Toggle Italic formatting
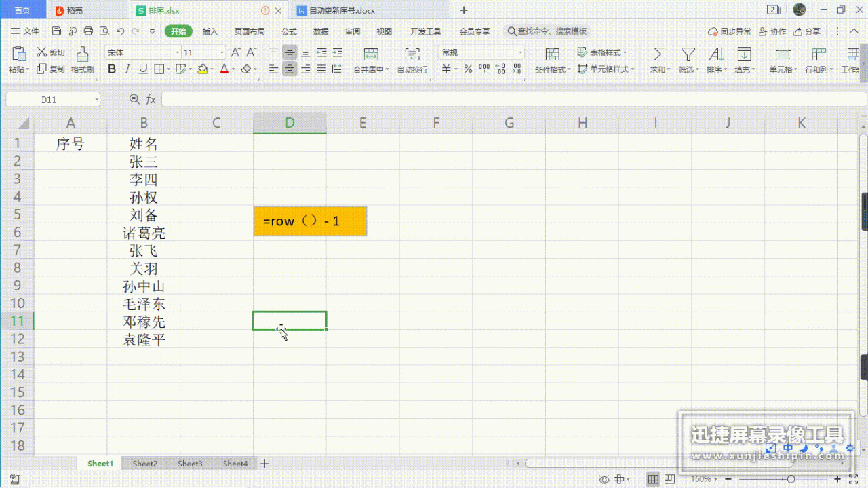The image size is (868, 488). (127, 69)
